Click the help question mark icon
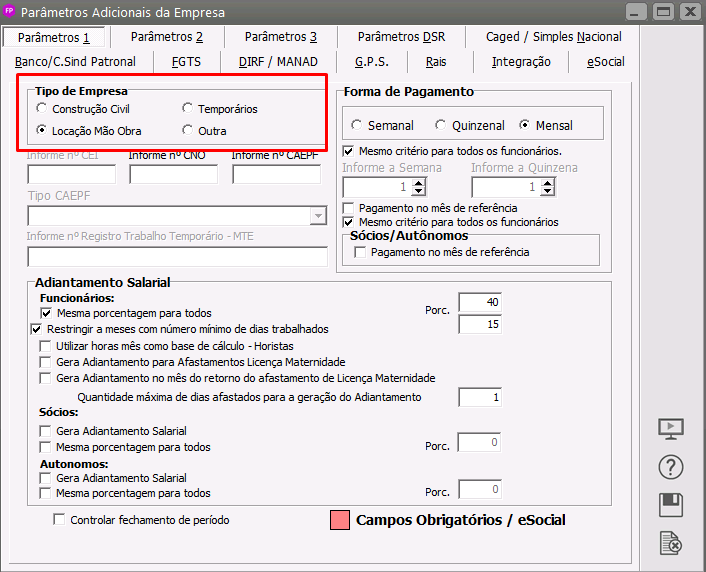Image resolution: width=706 pixels, height=572 pixels. (x=671, y=467)
